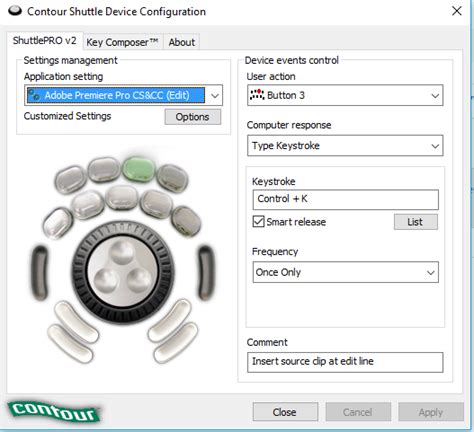
Task: Open the User action Button 3 dropdown
Action: [345, 96]
